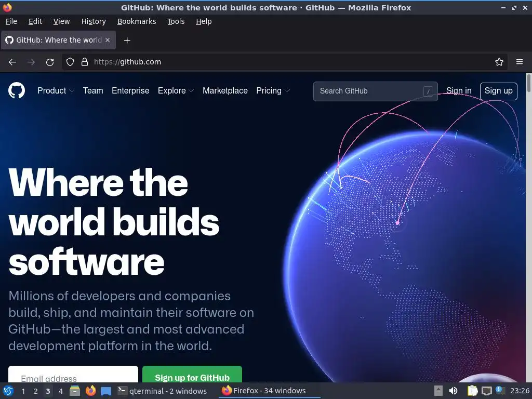Reload the GitHub page
Image resolution: width=532 pixels, height=399 pixels.
pos(50,62)
